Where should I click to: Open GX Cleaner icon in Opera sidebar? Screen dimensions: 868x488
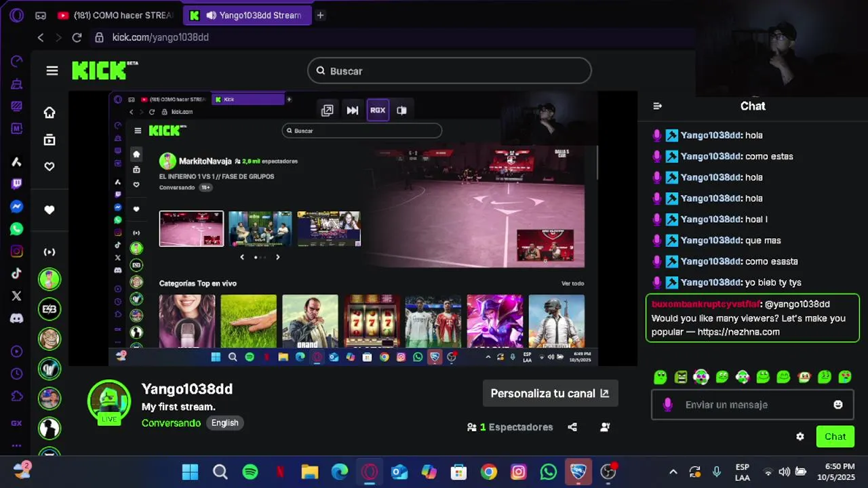17,84
